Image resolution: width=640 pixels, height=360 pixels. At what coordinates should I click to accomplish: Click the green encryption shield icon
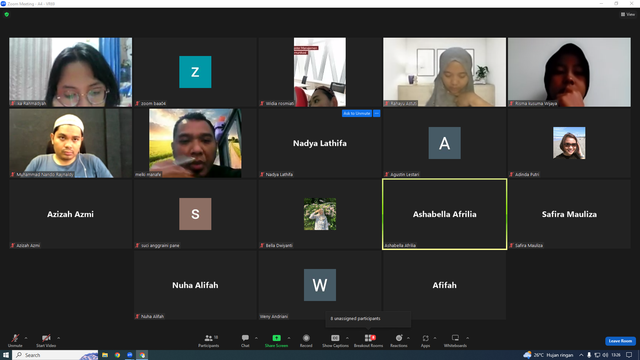pyautogui.click(x=7, y=14)
